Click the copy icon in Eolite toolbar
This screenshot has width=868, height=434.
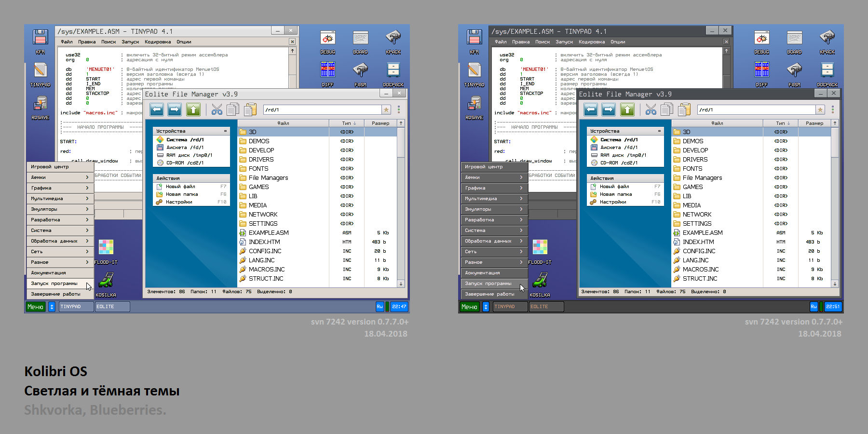pyautogui.click(x=233, y=109)
